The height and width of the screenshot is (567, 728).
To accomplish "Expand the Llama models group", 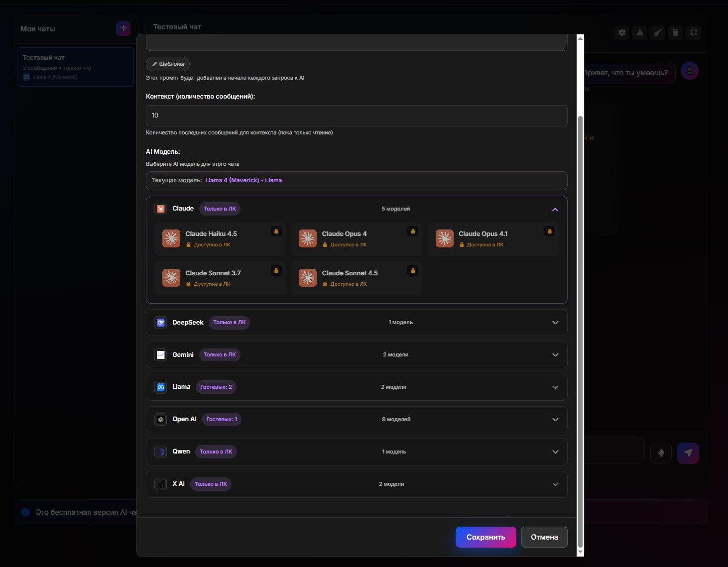I will tap(555, 387).
